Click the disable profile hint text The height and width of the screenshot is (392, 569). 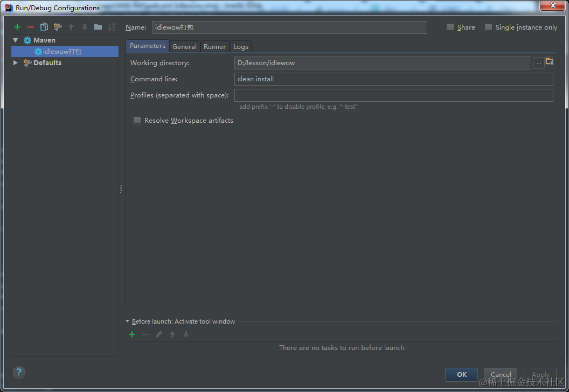[299, 107]
